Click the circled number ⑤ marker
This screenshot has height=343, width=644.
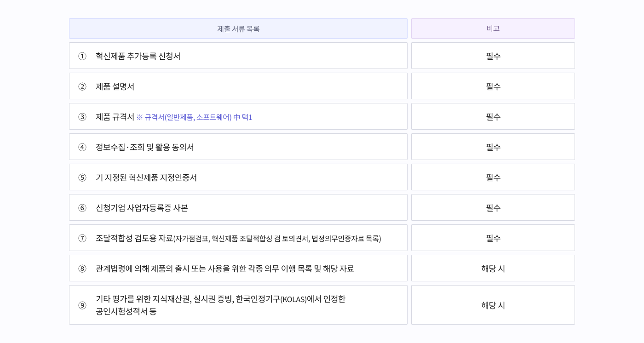click(82, 177)
